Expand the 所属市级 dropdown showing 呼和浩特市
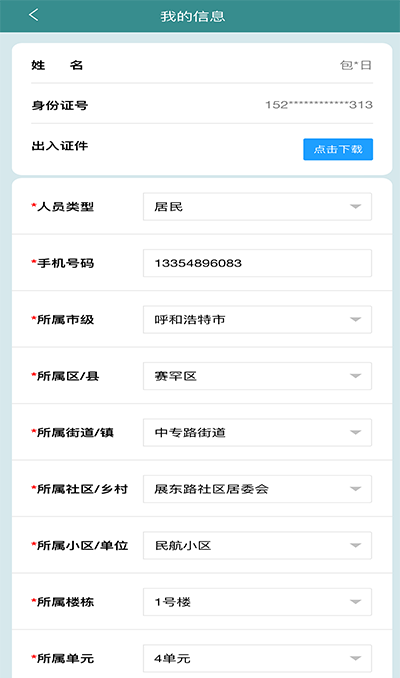The image size is (400, 678). tap(257, 320)
